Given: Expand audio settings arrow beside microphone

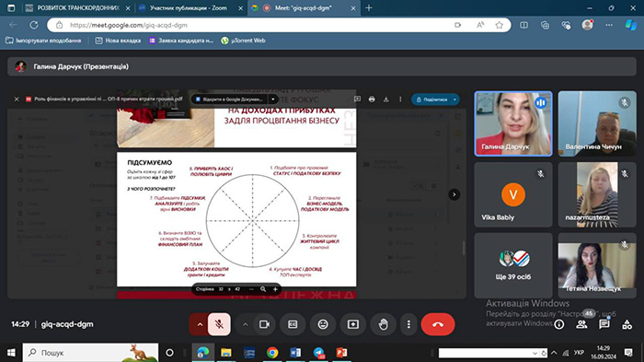Looking at the screenshot, I should (x=200, y=324).
